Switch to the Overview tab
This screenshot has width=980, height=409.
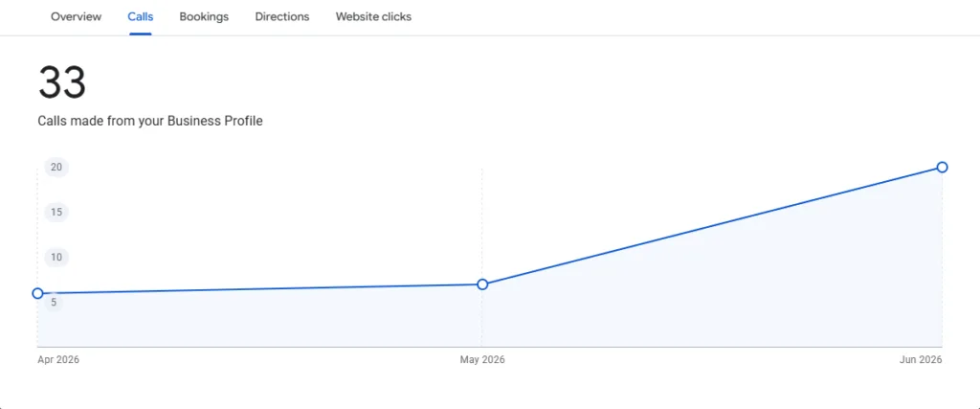tap(76, 17)
